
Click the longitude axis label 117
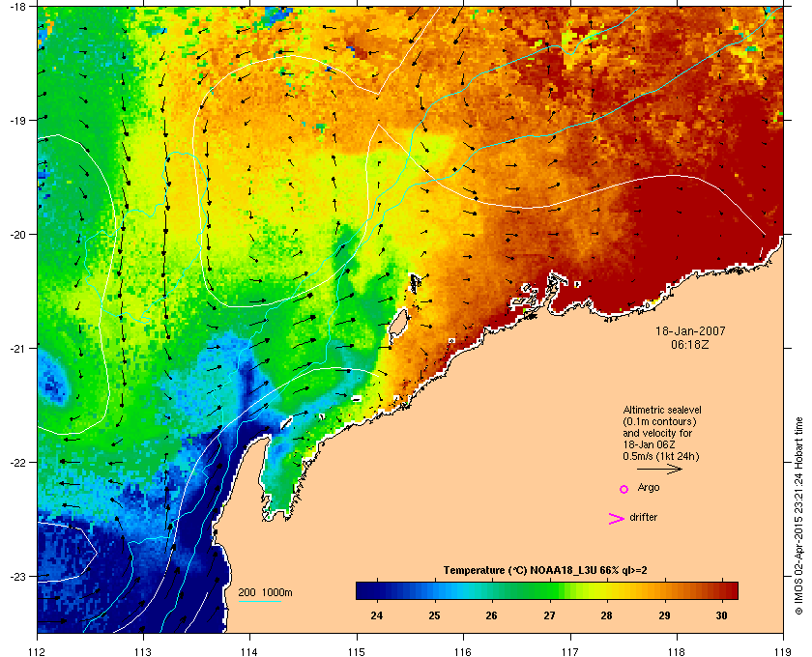coord(570,652)
